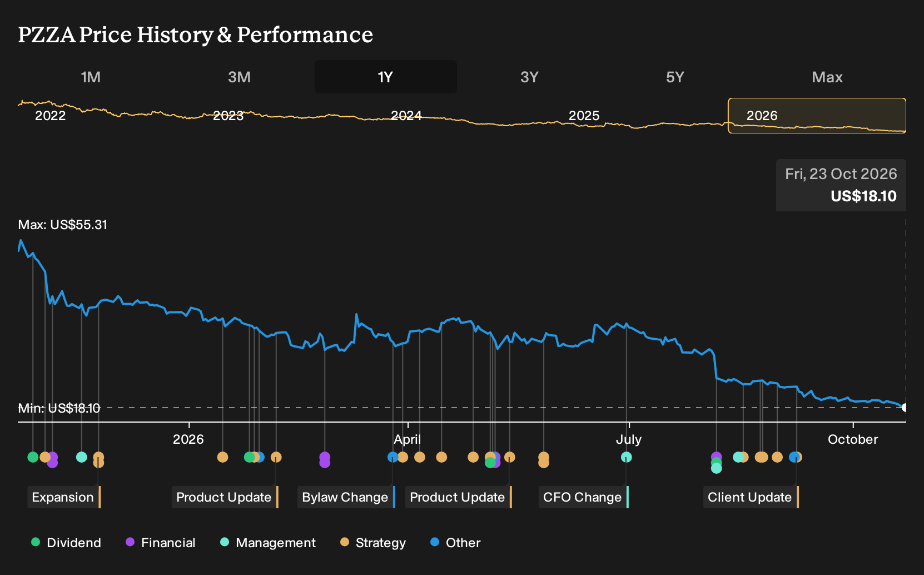Select blue Other marker above Client Update label
The image size is (924, 575).
tap(794, 457)
